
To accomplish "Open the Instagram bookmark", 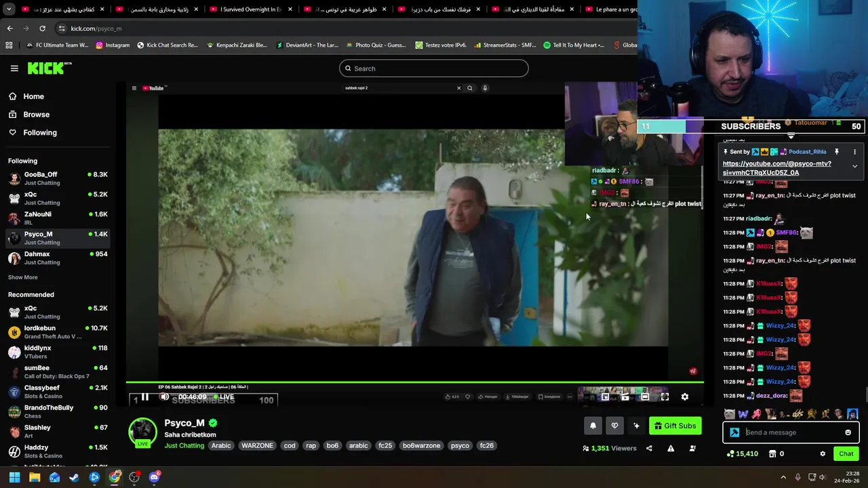I will pyautogui.click(x=113, y=45).
